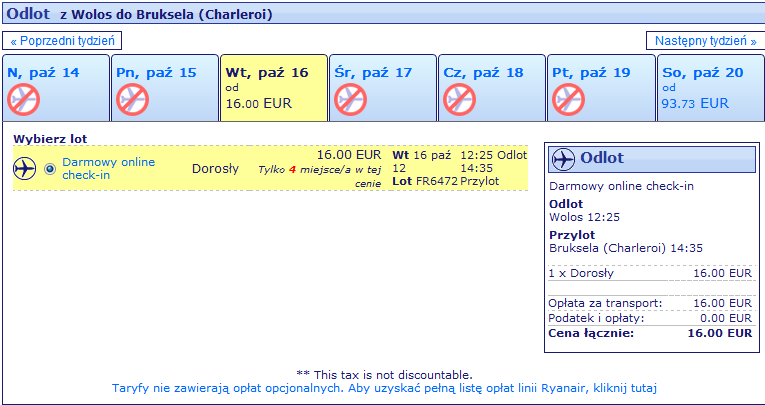Click the Cena łącznie total line
Screen dimensions: 765x405
[x=650, y=334]
